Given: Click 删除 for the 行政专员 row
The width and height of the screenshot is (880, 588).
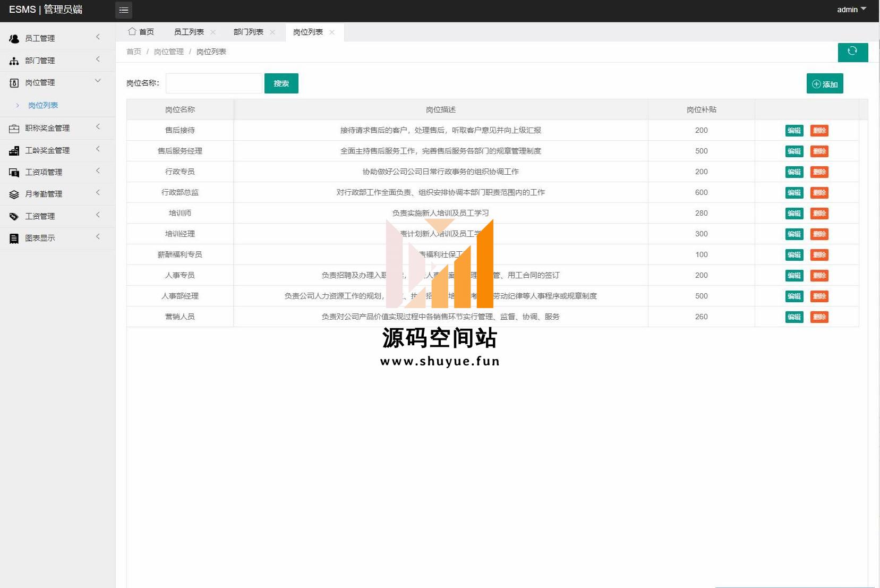Looking at the screenshot, I should pyautogui.click(x=819, y=172).
